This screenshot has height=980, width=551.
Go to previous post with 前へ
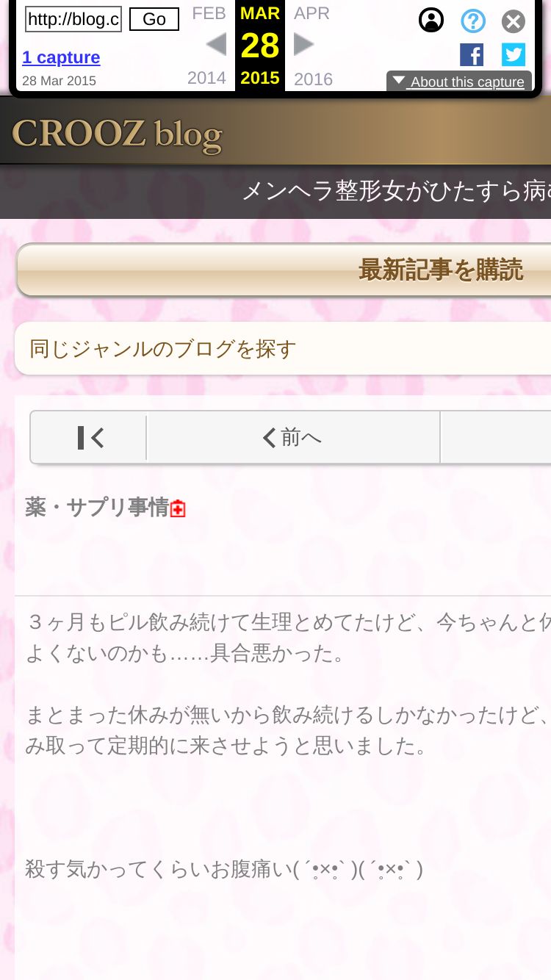point(293,438)
